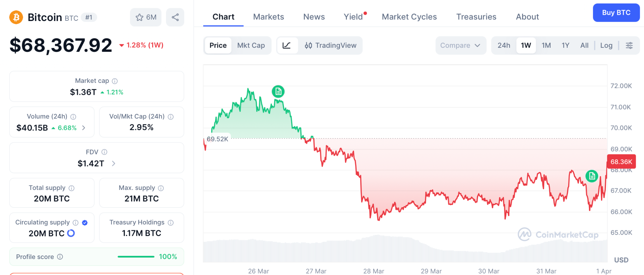Expand the Volume (24h) details chevron
This screenshot has height=275, width=644.
(84, 128)
